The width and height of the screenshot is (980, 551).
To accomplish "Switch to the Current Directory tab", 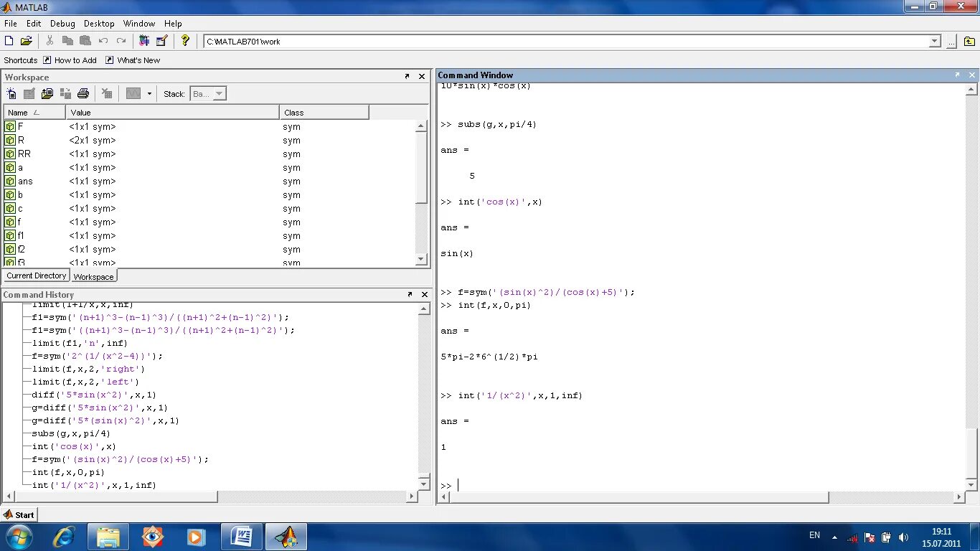I will tap(37, 275).
